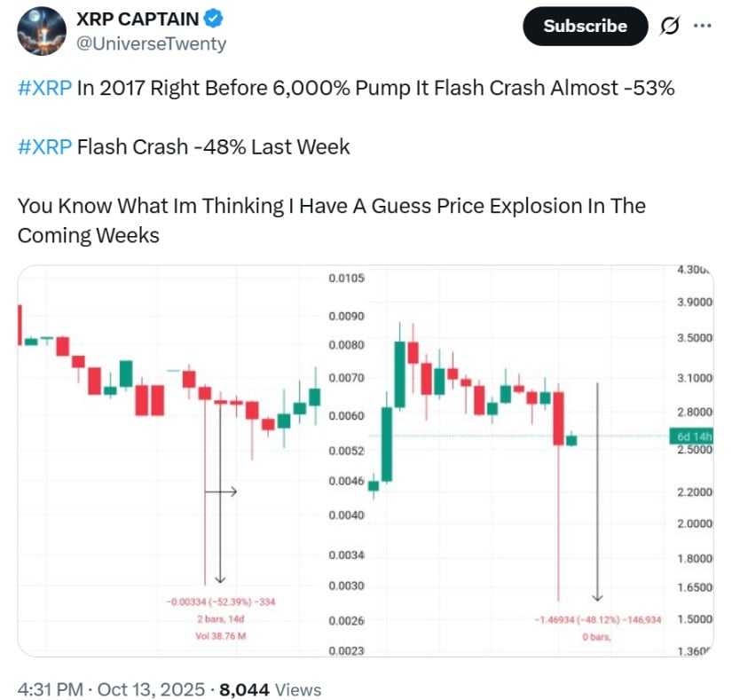Screen dimensions: 732x700
Task: Click the #XRP hashtag before 'Flash Crash -48%'
Action: pos(43,146)
